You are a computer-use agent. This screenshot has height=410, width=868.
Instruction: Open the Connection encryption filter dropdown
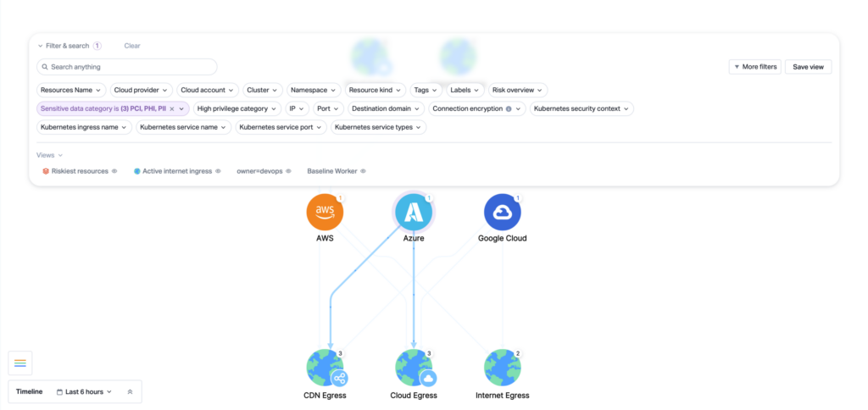coord(477,109)
